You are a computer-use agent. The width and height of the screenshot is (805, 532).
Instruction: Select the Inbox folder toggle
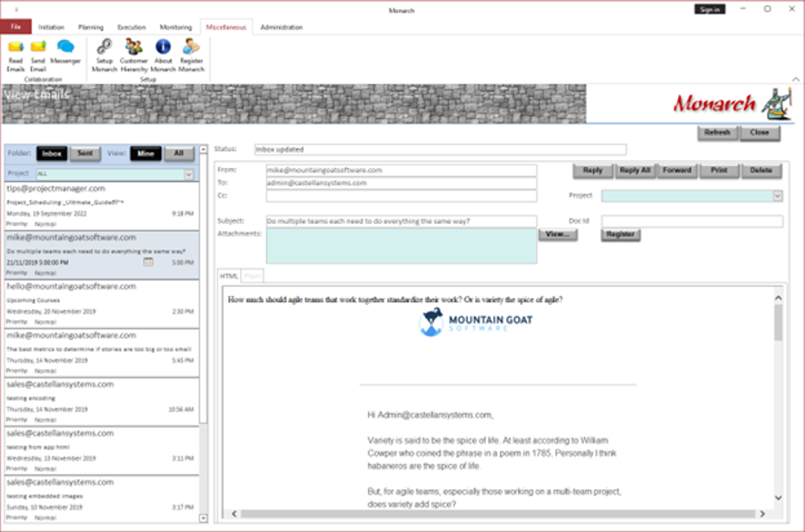tap(52, 154)
